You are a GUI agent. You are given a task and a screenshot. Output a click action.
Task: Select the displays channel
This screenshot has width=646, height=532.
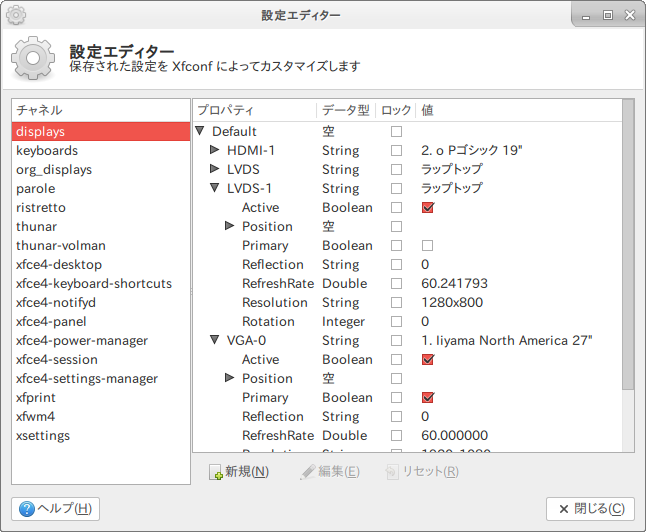click(101, 131)
